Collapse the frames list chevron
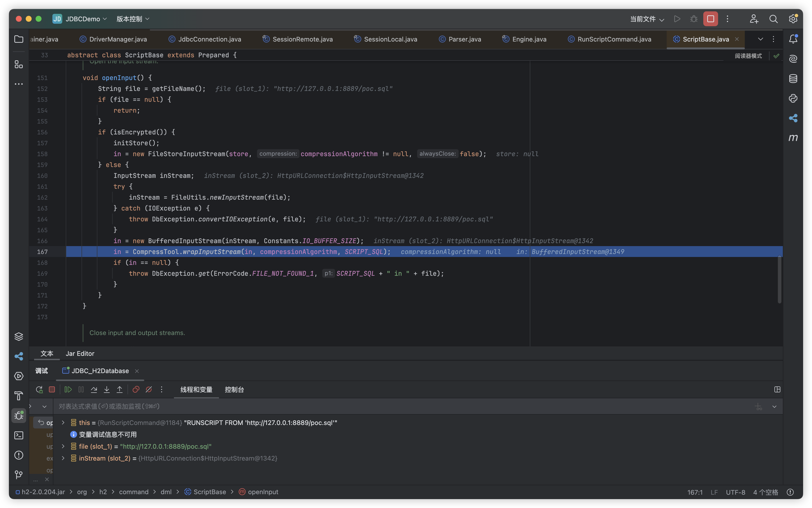Image resolution: width=812 pixels, height=508 pixels. [x=44, y=406]
